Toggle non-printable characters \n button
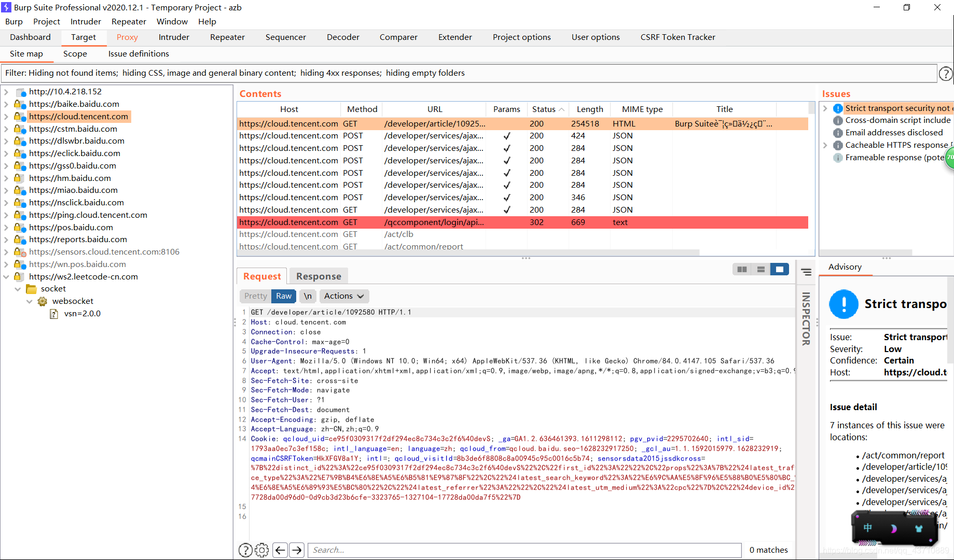Screen dimensions: 954x560 click(x=308, y=296)
